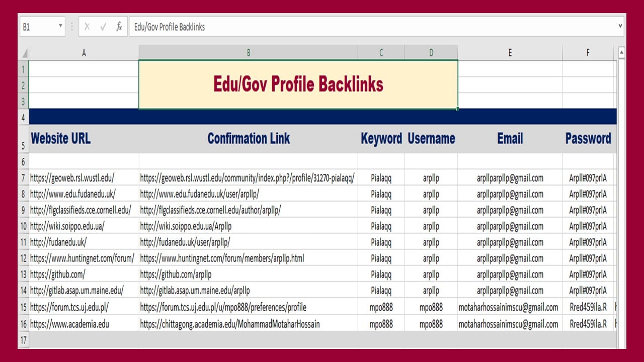
Task: Click the Edu/Gov Profile Backlinks title cell
Action: [x=298, y=83]
